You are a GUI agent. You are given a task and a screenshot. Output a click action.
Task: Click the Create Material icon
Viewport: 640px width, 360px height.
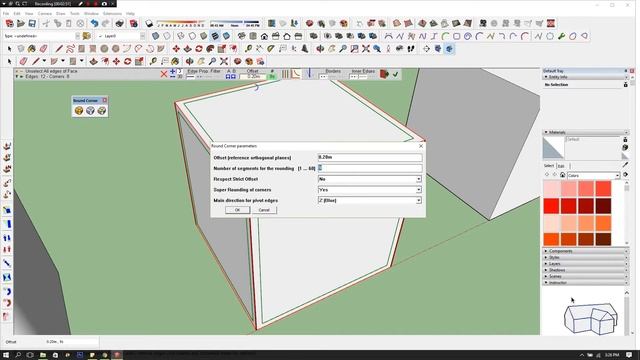pyautogui.click(x=625, y=147)
